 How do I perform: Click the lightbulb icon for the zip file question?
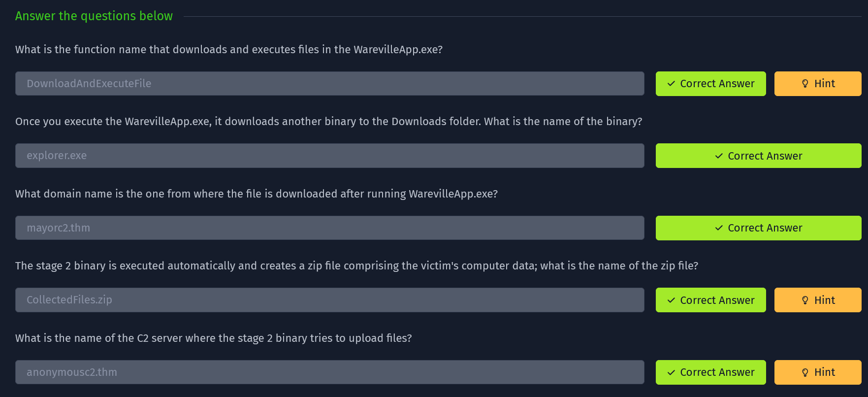point(805,300)
